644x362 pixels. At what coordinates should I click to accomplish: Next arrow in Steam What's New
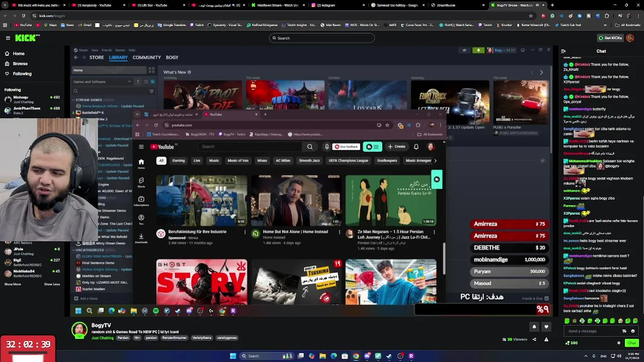pos(541,72)
